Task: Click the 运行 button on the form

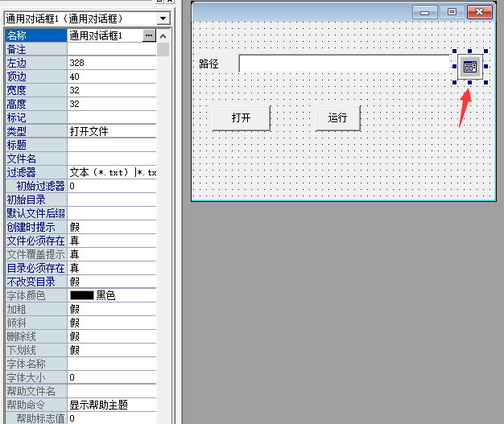Action: 338,117
